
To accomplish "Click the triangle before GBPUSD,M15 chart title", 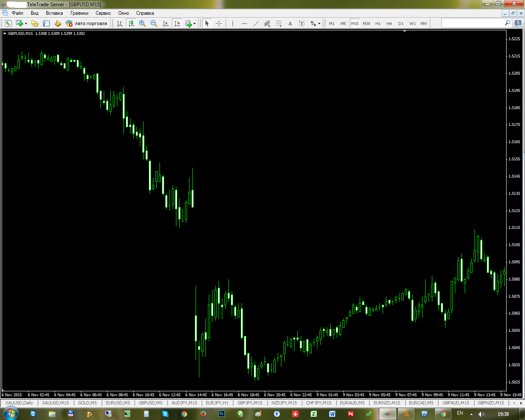I will (x=5, y=34).
